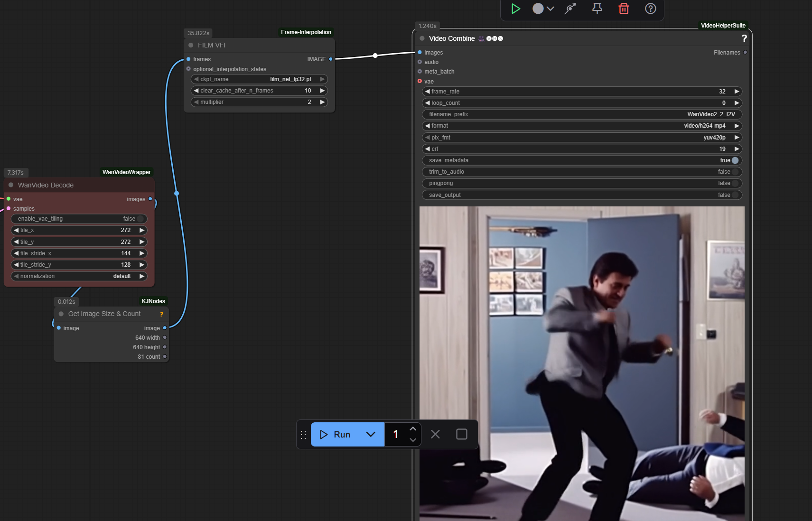Decrease frame_rate with left arrow
The width and height of the screenshot is (812, 521).
tap(427, 92)
